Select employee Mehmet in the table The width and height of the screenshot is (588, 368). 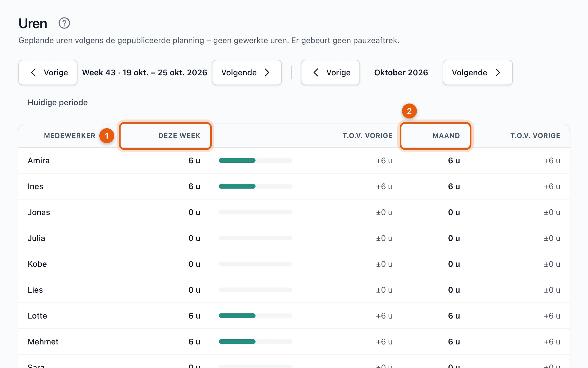pos(43,342)
